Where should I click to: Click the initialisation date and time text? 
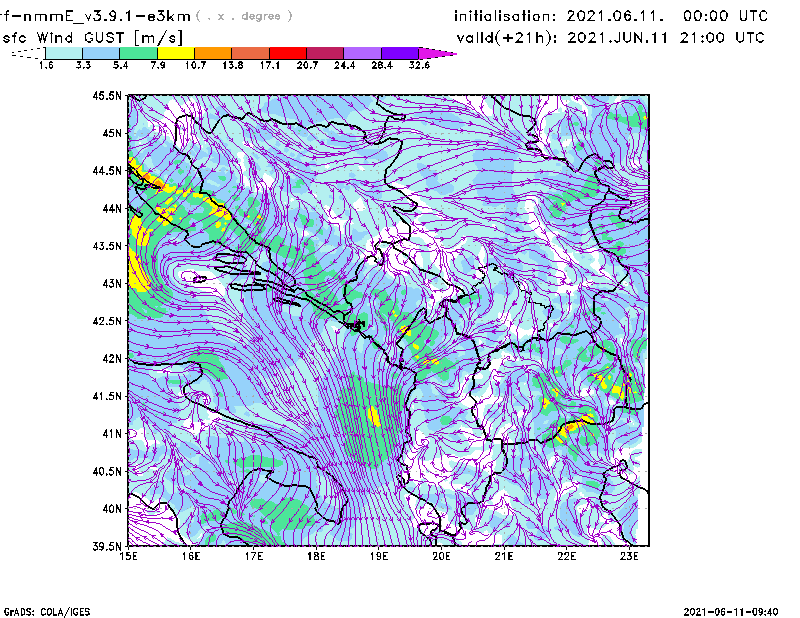tap(611, 16)
